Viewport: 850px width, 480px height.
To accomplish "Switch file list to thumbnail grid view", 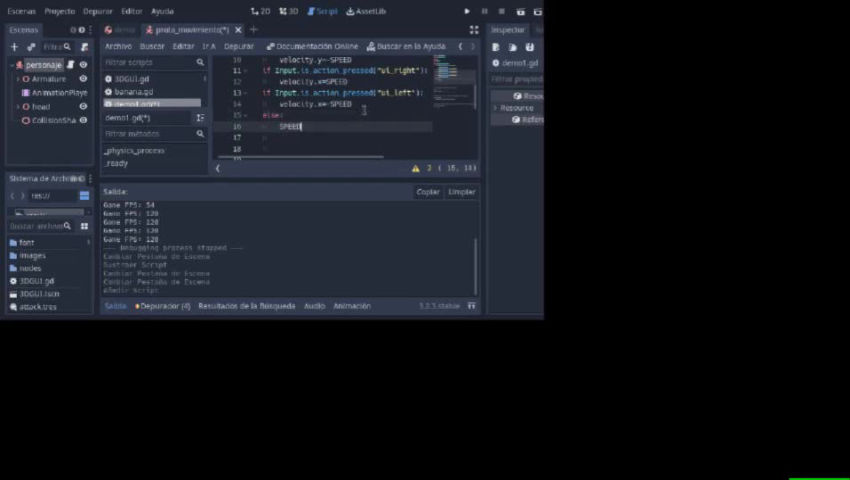I will tap(85, 226).
